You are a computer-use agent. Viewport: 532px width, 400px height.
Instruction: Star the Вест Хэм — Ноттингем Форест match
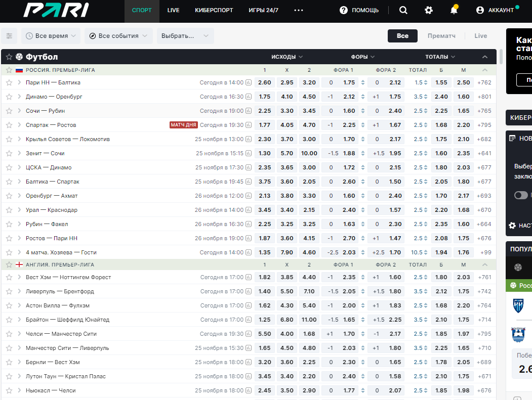9,277
